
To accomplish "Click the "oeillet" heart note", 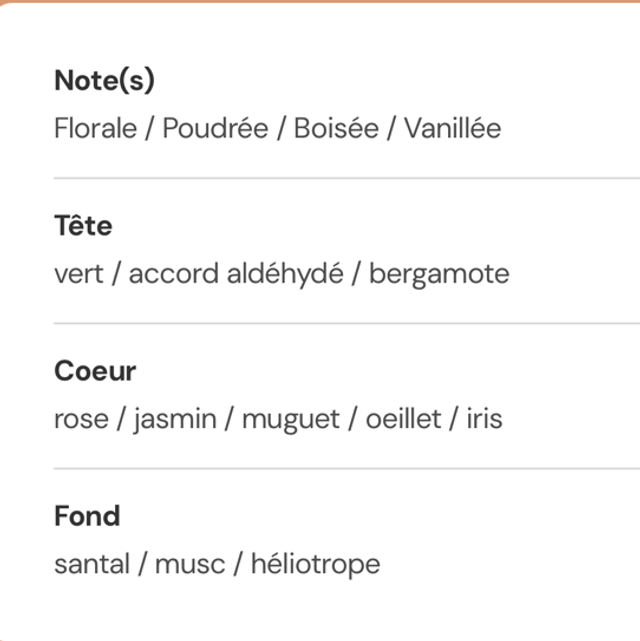I will (x=403, y=419).
